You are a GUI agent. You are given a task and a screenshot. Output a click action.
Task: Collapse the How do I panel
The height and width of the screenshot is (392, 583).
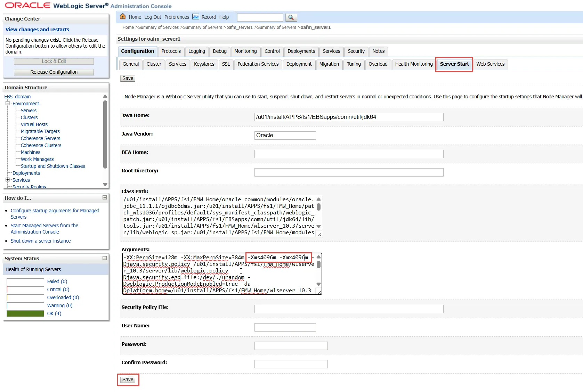point(104,198)
